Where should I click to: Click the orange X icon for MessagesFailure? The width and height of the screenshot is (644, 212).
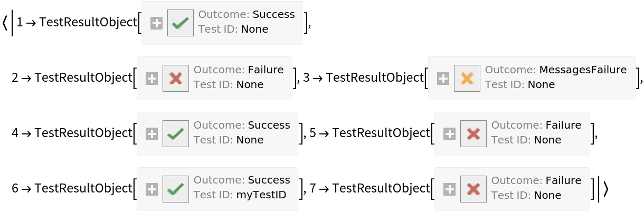(467, 79)
